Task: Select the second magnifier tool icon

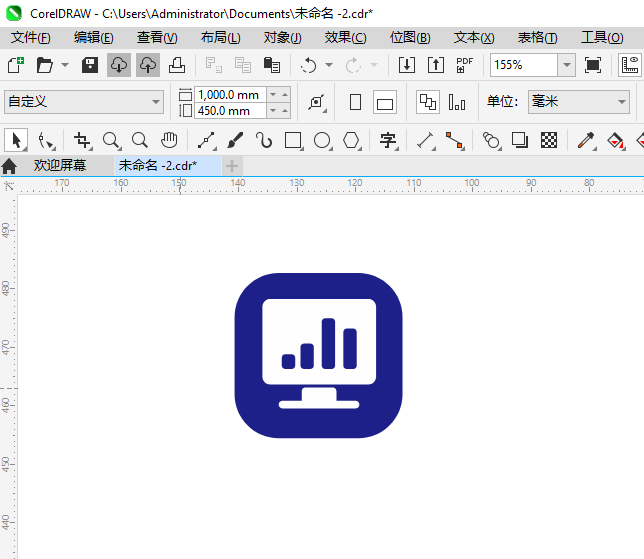Action: point(140,140)
